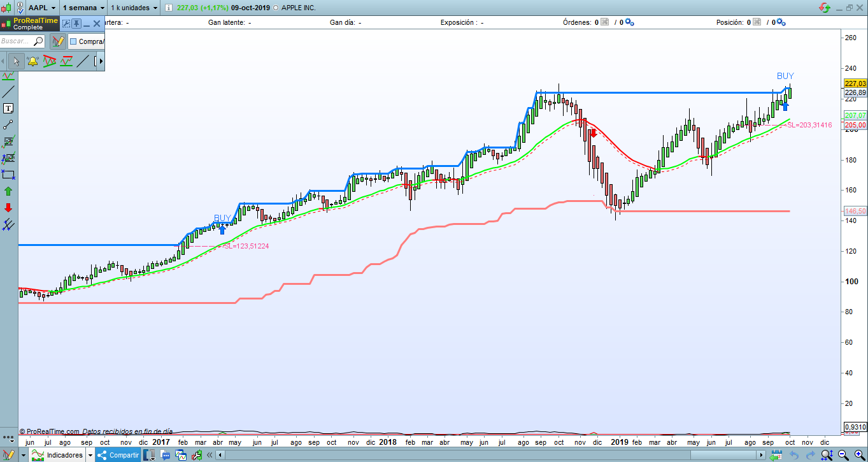Select the green up arrow tool
This screenshot has height=462, width=868.
pos(8,191)
